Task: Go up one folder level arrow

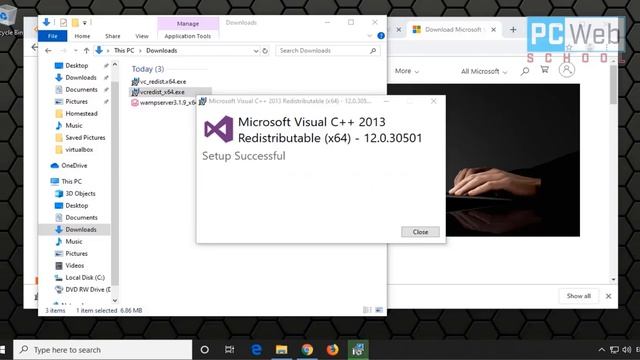Action: (86, 51)
